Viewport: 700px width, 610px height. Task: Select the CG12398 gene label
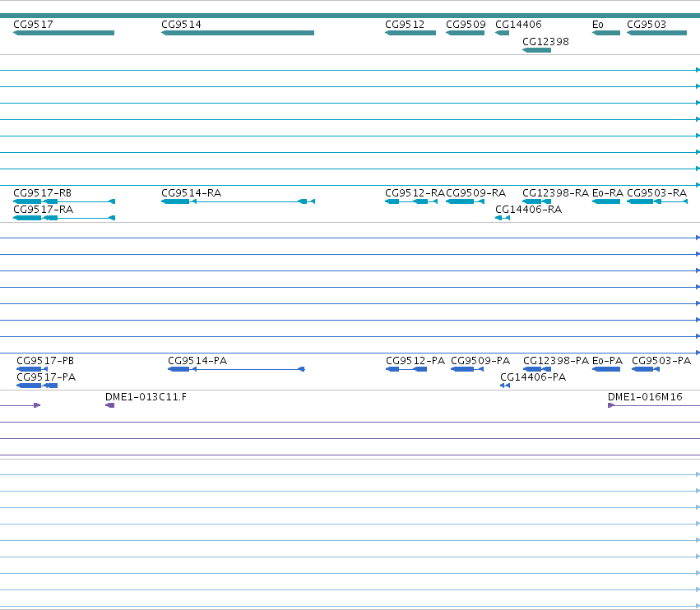[x=545, y=42]
